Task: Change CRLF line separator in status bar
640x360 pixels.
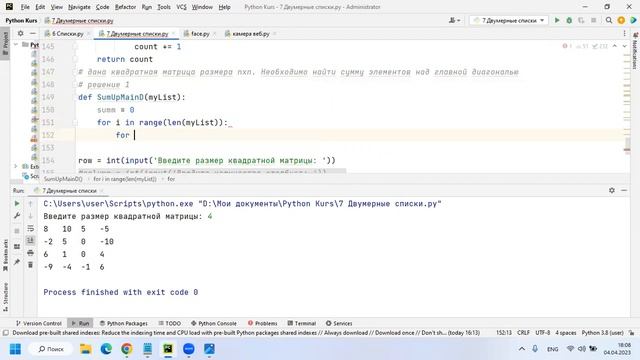Action: click(x=523, y=333)
